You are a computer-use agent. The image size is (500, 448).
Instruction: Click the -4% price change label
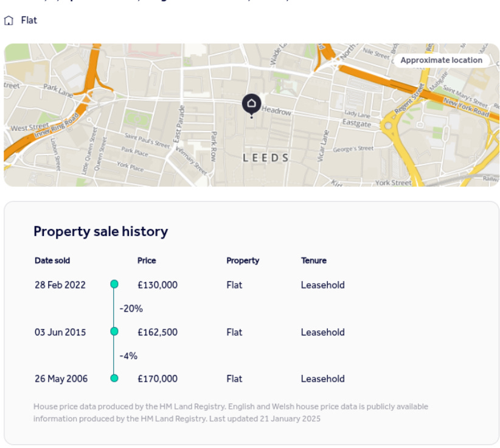(128, 356)
